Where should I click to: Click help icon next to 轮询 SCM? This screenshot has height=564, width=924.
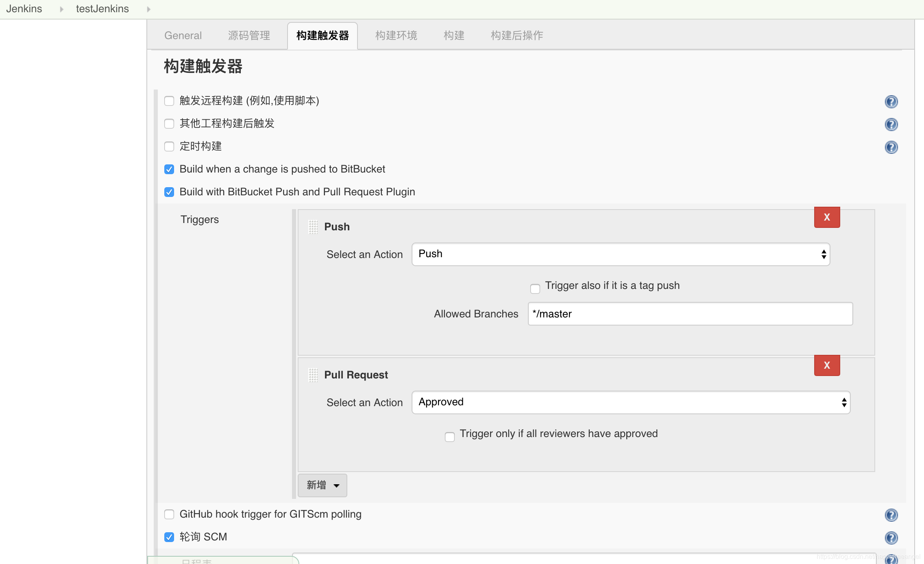click(891, 538)
